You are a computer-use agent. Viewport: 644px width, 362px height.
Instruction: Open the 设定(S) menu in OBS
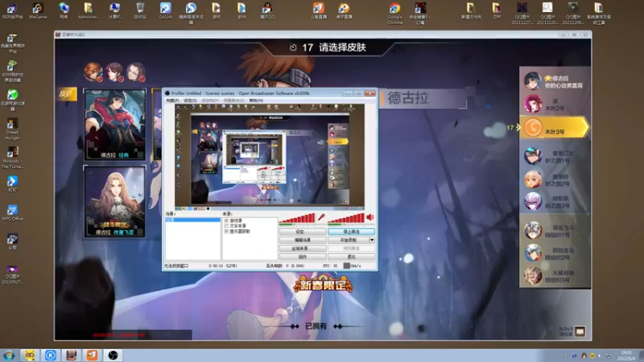point(190,100)
